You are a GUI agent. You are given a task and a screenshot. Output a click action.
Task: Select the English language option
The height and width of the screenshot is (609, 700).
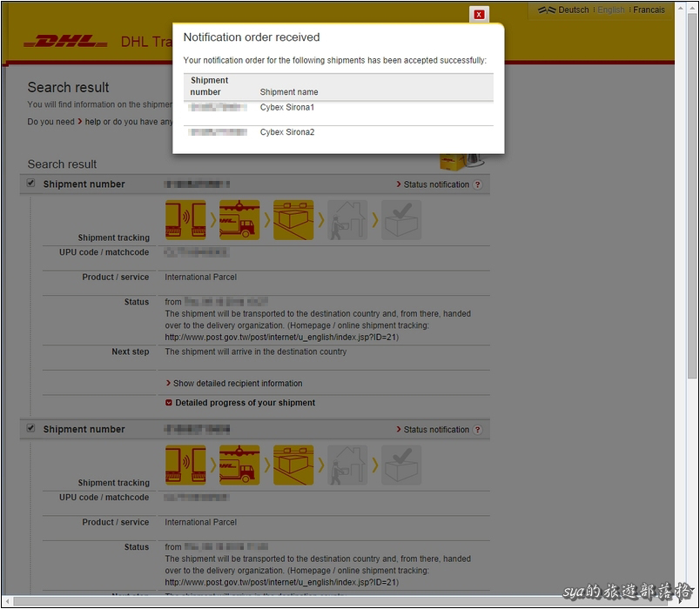610,10
